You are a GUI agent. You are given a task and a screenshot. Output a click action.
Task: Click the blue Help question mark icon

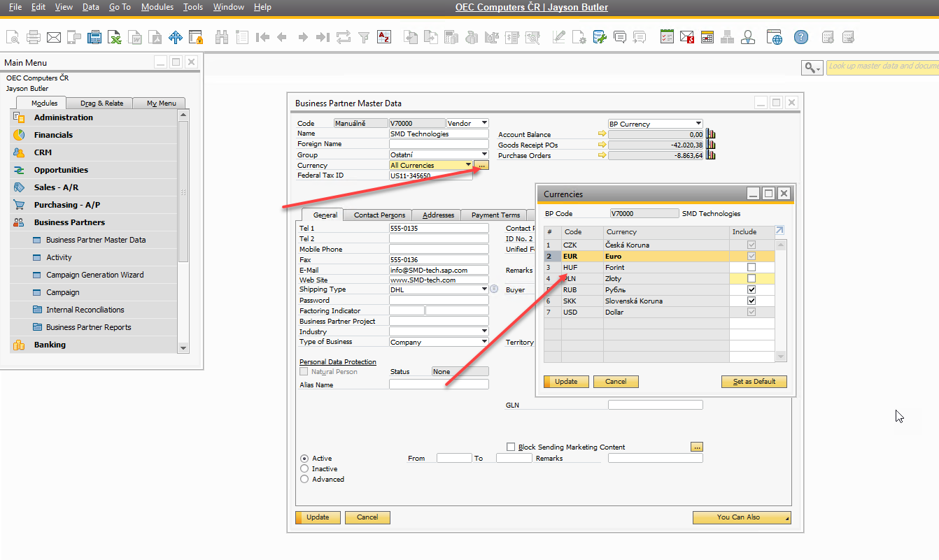coord(801,37)
